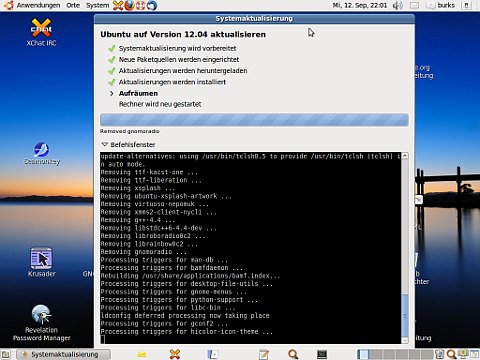This screenshot has width=480, height=360.
Task: Open the clock showing Mi, 12. Sep, 22:01
Action: [x=360, y=5]
